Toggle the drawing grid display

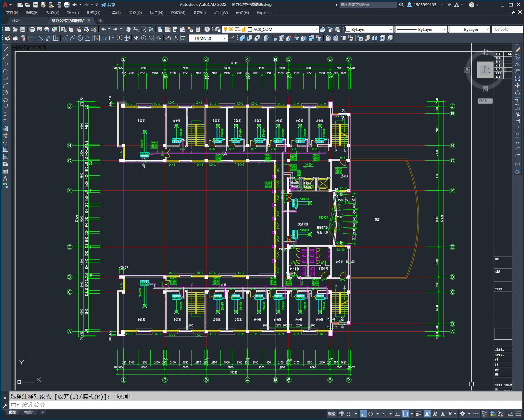341,414
